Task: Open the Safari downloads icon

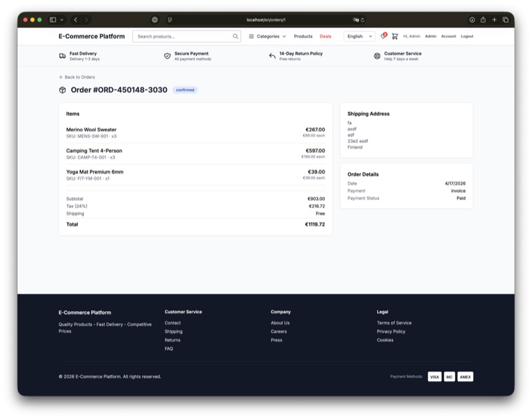Action: pos(472,20)
